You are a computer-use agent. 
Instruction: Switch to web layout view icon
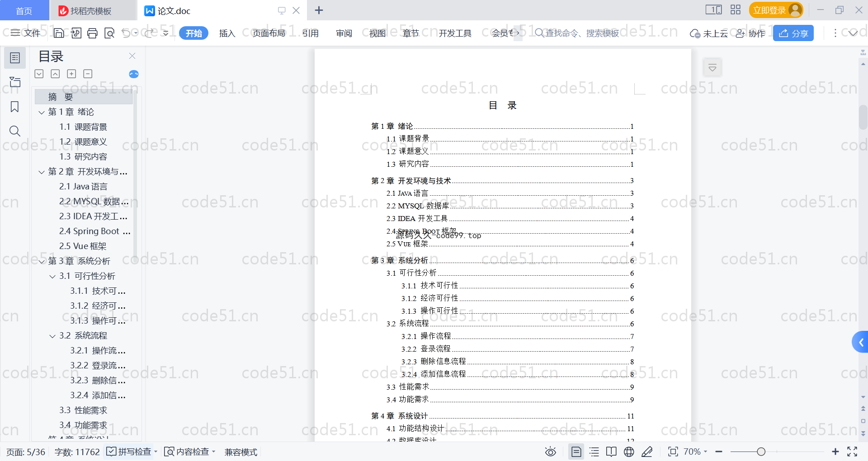click(x=629, y=452)
